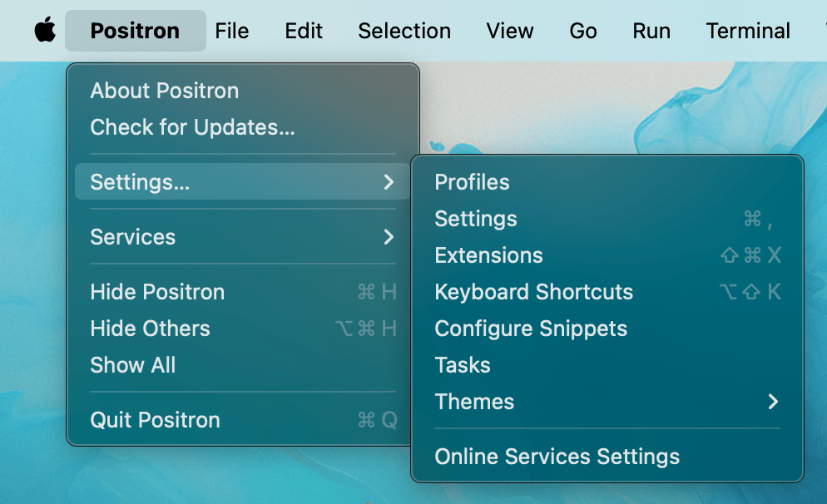Click Quit Positron
827x504 pixels.
click(x=155, y=420)
